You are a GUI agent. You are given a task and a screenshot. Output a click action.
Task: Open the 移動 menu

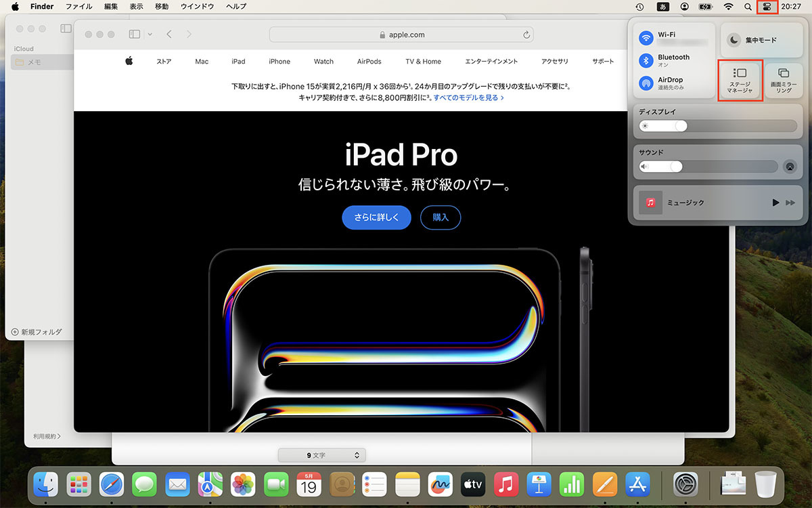[162, 6]
